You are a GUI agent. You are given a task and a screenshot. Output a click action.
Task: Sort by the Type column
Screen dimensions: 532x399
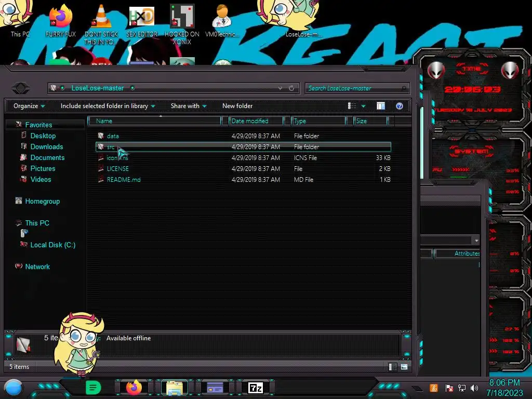(318, 121)
